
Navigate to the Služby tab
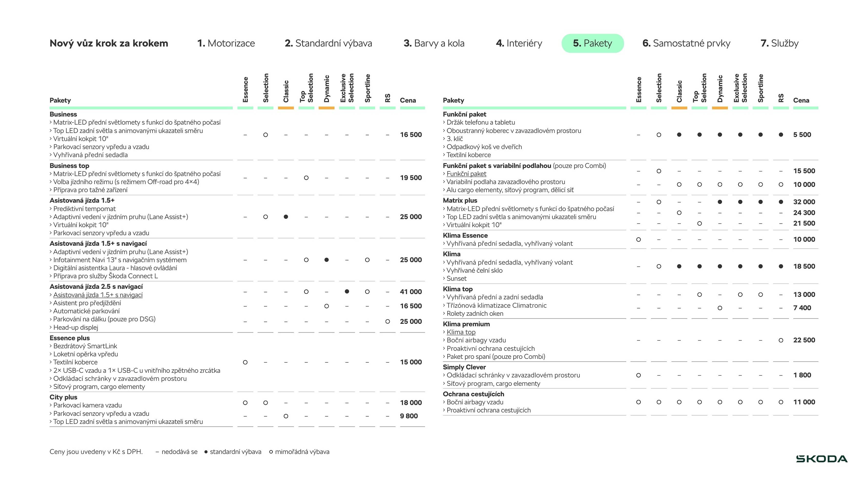779,43
